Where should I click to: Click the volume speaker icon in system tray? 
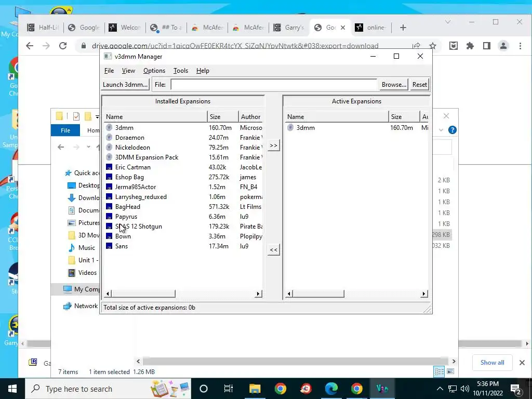point(465,389)
